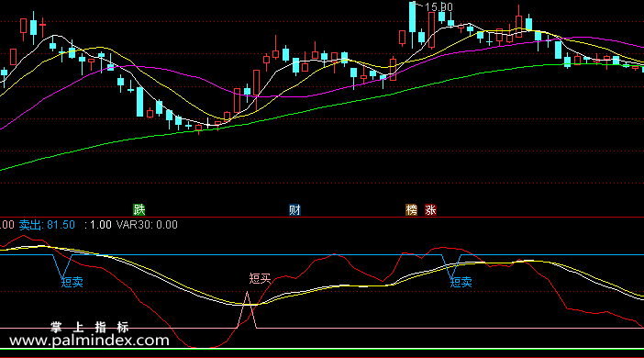
Task: Click the blue 财 marker icon
Action: [x=294, y=210]
